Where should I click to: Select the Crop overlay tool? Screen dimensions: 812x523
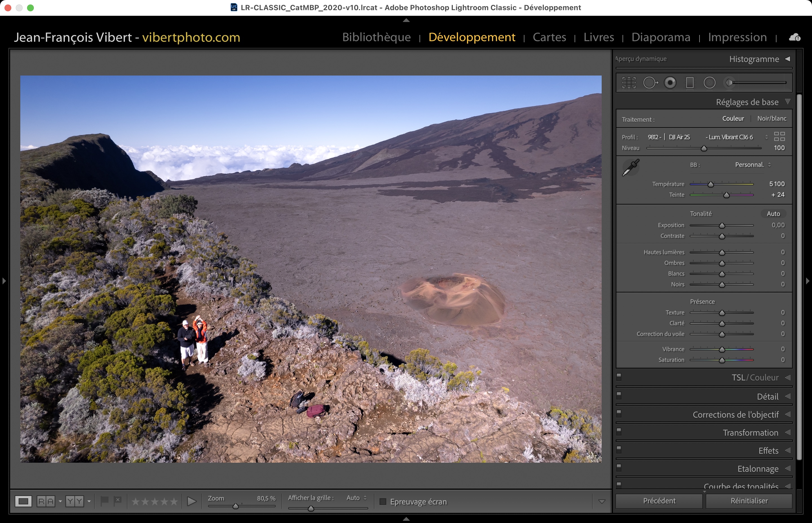tap(628, 83)
